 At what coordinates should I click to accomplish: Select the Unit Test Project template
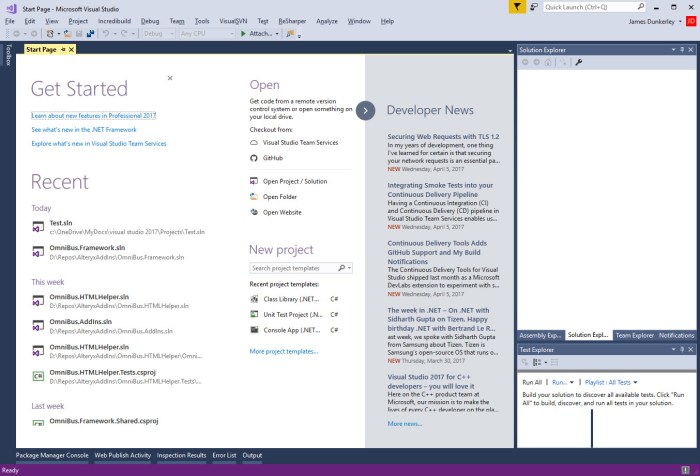(x=292, y=314)
